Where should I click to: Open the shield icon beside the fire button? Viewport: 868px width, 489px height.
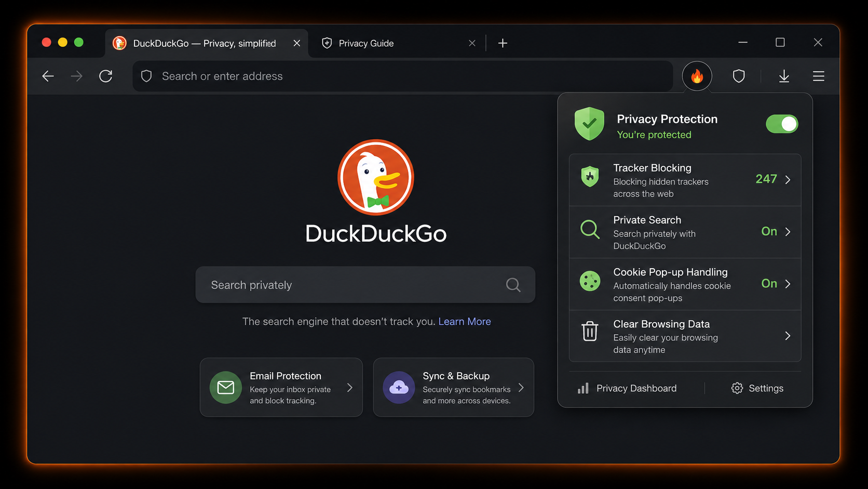[739, 76]
